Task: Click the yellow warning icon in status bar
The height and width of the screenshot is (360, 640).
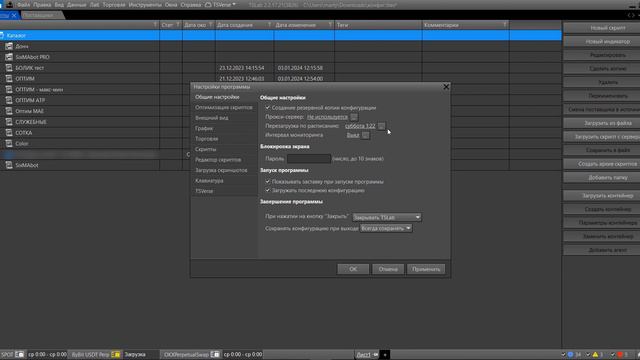Action: (595, 354)
